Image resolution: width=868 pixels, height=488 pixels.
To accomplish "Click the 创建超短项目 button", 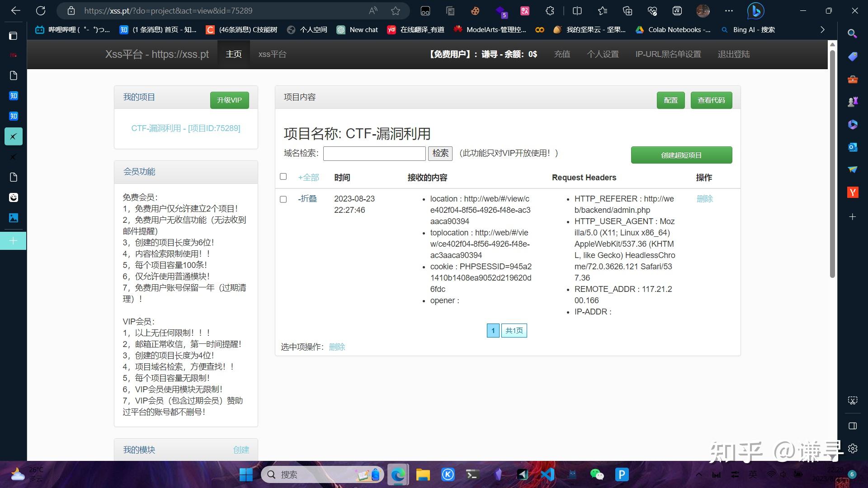I will [x=681, y=155].
